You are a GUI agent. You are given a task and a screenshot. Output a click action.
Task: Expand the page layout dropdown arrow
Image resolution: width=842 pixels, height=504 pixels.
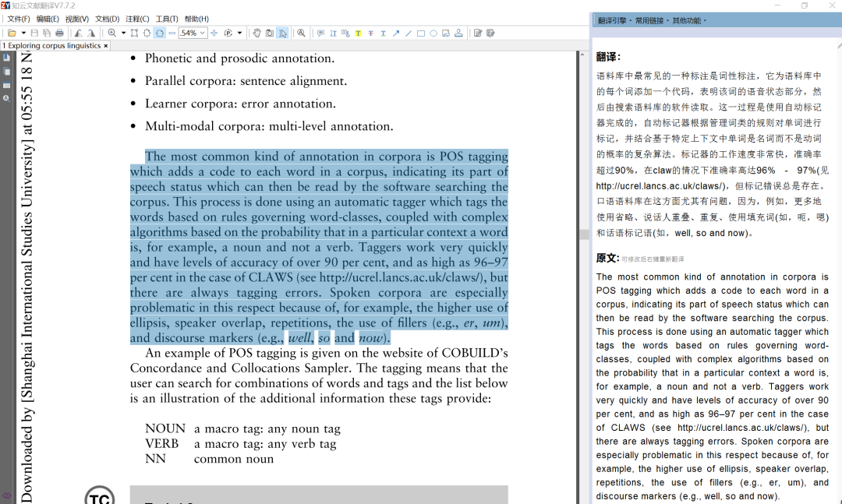tap(239, 33)
